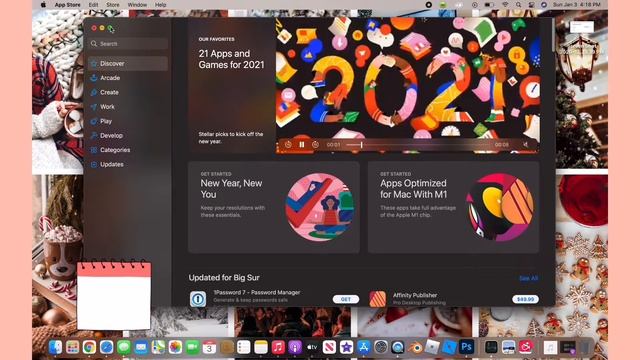The height and width of the screenshot is (360, 640).
Task: Open the "New Year, New You" card
Action: pos(274,207)
